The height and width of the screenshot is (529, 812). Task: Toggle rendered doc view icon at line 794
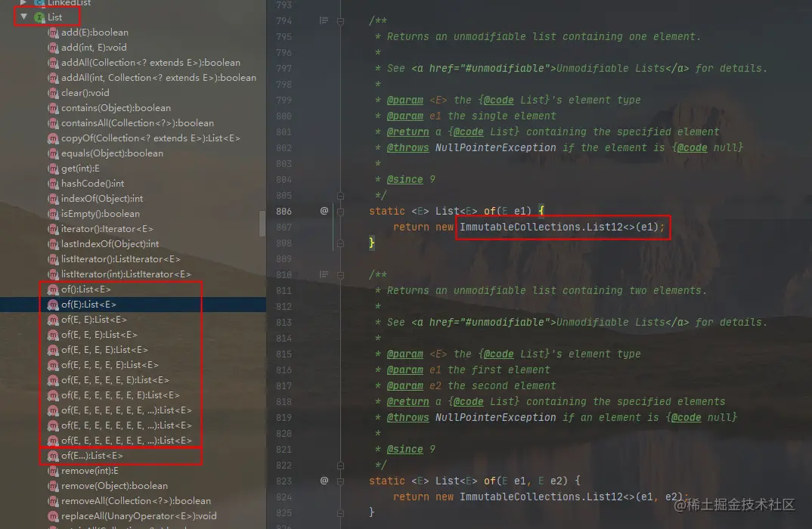click(x=324, y=20)
